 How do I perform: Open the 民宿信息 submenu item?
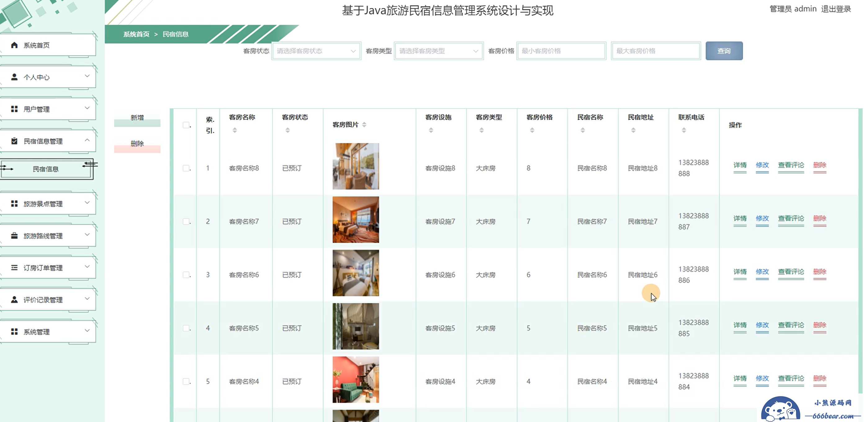(x=46, y=169)
